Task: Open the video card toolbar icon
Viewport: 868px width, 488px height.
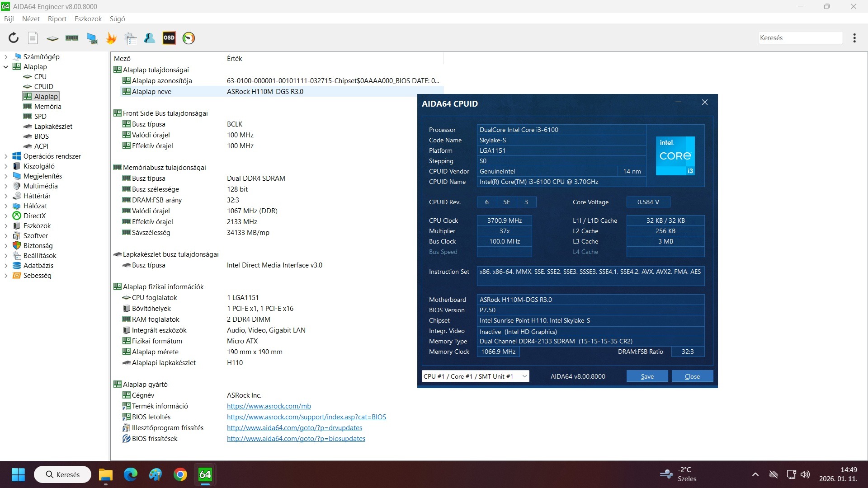Action: pyautogui.click(x=92, y=38)
